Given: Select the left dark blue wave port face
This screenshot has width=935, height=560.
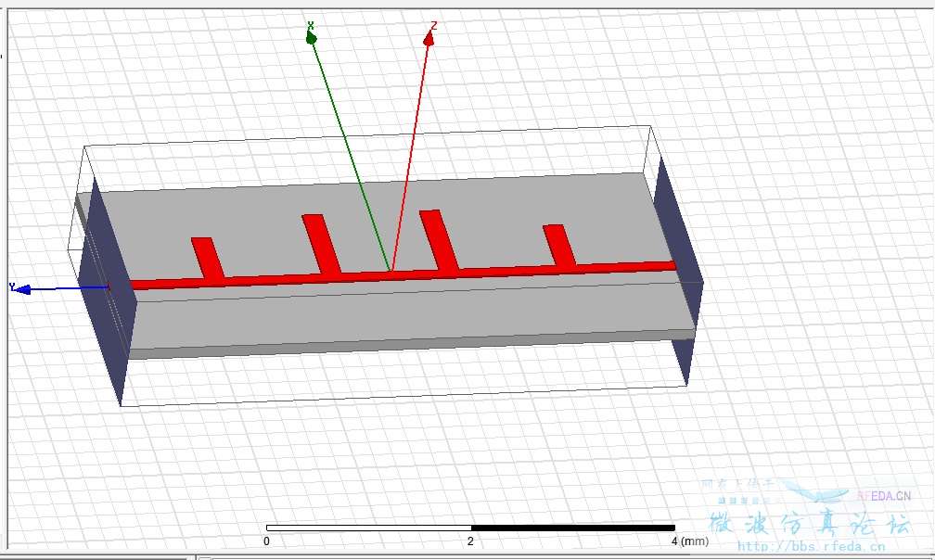Looking at the screenshot, I should click(x=106, y=292).
